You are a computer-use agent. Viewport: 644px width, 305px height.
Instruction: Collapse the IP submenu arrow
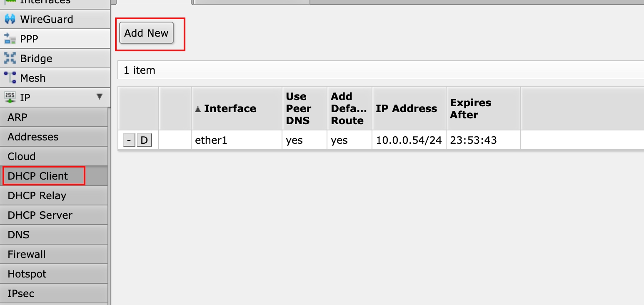100,97
